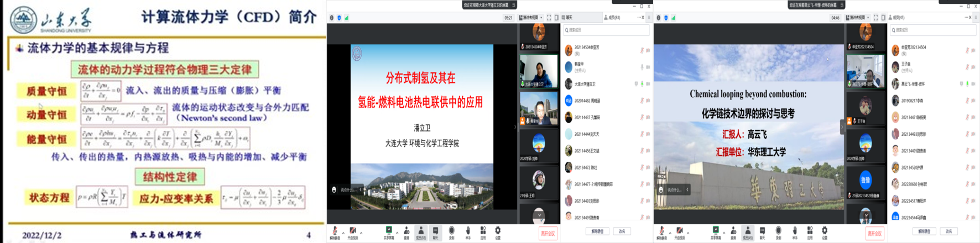980x243 pixels.
Task: Collapse video strip arrow right of middle slide
Action: pos(514,127)
